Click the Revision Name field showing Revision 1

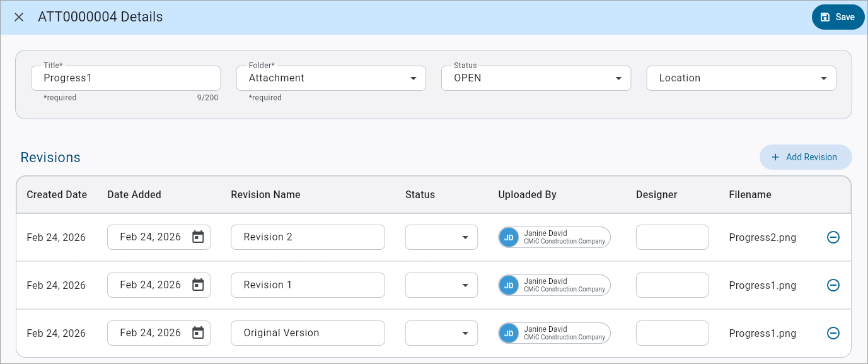308,285
